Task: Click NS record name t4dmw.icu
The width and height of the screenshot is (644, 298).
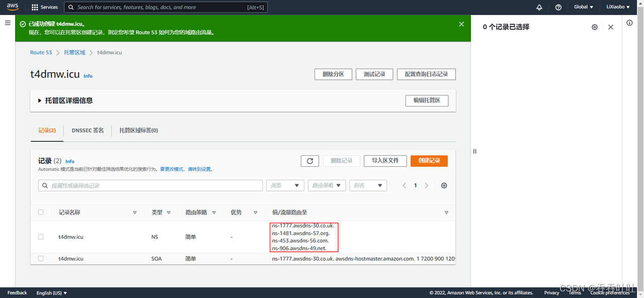Action: click(71, 237)
